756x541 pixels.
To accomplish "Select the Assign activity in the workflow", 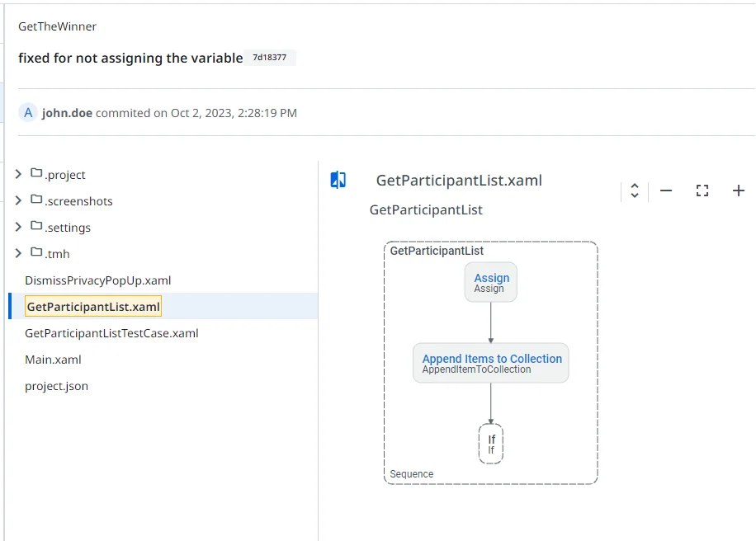I will point(490,281).
